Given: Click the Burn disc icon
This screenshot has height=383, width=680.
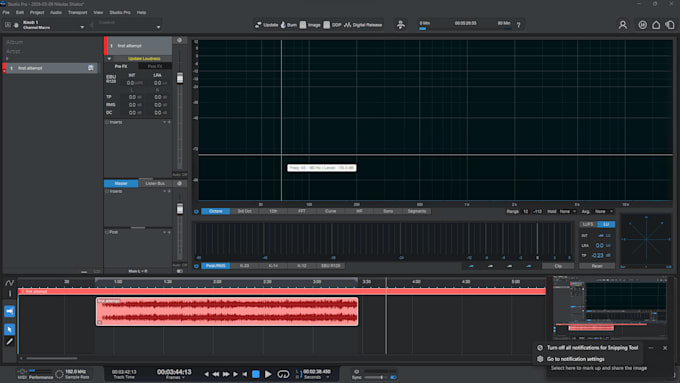Looking at the screenshot, I should click(x=283, y=25).
